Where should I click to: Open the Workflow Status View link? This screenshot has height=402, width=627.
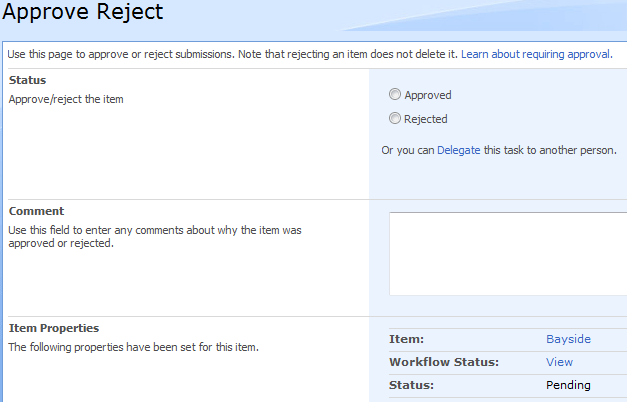click(x=559, y=362)
